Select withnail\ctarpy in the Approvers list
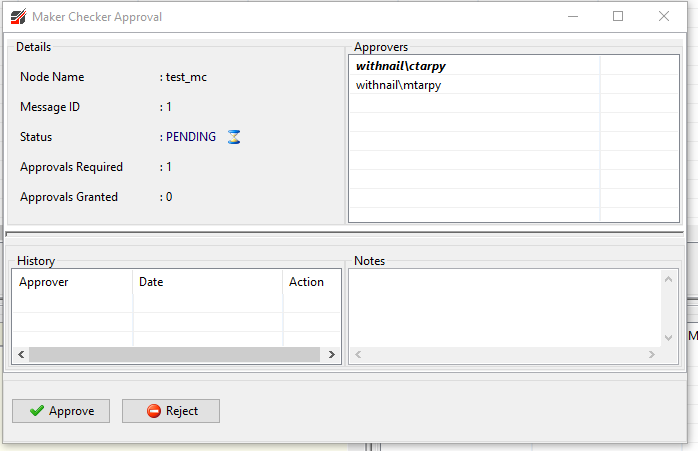 coord(403,65)
